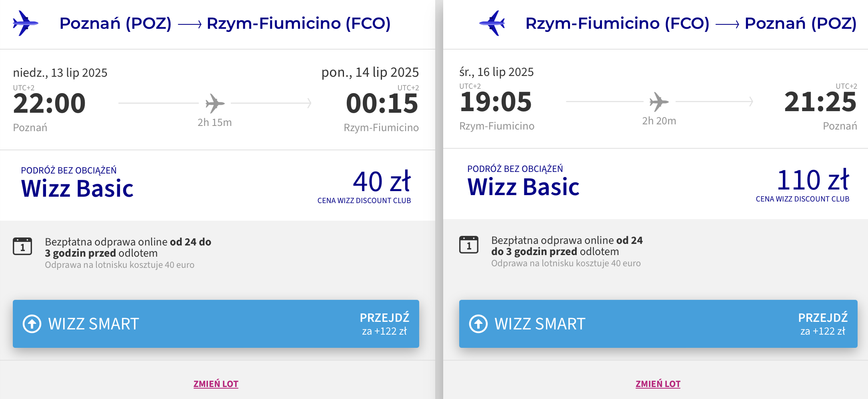Image resolution: width=868 pixels, height=399 pixels.
Task: Click calendar icon in return check-in info
Action: (469, 245)
